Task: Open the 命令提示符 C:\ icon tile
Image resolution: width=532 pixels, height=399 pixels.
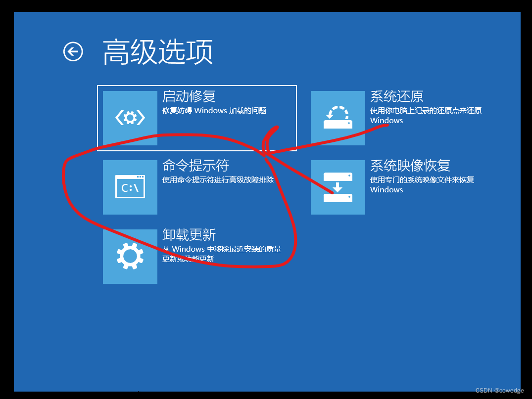Action: 130,187
